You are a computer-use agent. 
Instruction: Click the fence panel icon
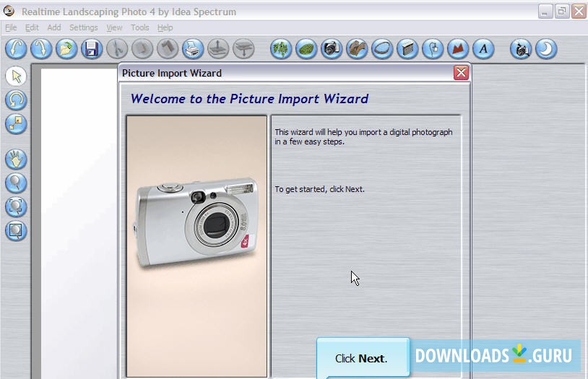(x=407, y=49)
